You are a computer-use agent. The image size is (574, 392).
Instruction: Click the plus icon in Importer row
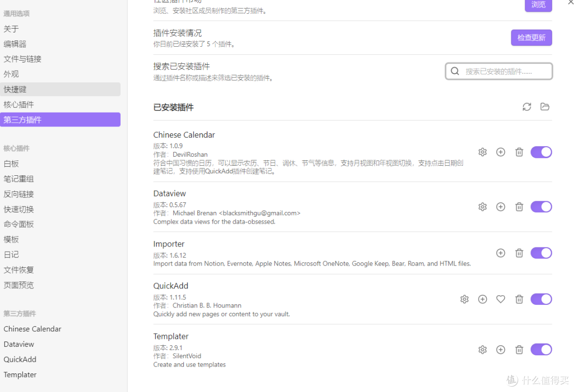pos(501,253)
